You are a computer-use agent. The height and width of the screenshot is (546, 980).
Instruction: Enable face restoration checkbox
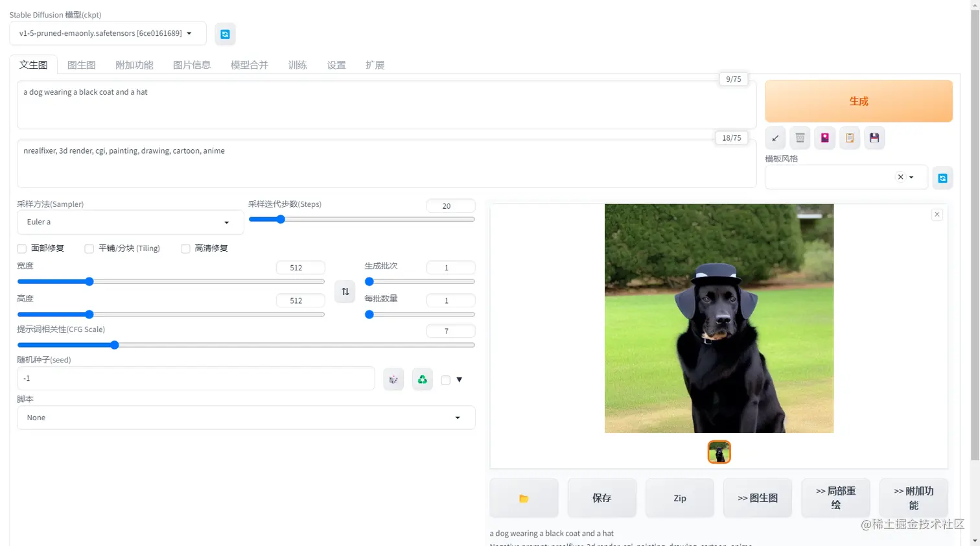[22, 248]
